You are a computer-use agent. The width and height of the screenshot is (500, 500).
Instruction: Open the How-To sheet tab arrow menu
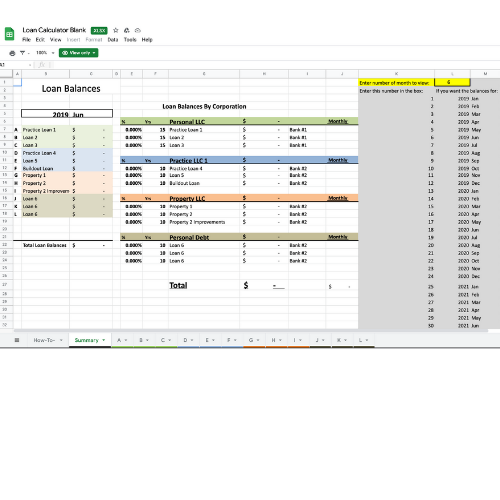pyautogui.click(x=61, y=340)
